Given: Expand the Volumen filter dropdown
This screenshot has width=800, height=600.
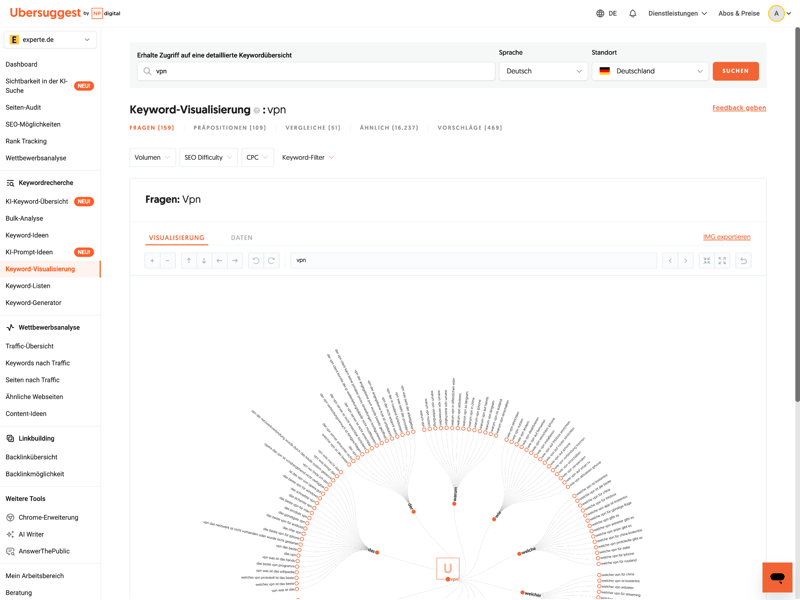Looking at the screenshot, I should click(x=152, y=157).
